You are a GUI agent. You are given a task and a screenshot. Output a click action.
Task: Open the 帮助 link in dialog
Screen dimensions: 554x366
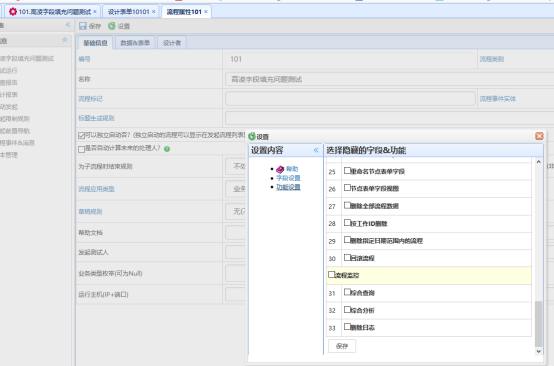(x=292, y=169)
